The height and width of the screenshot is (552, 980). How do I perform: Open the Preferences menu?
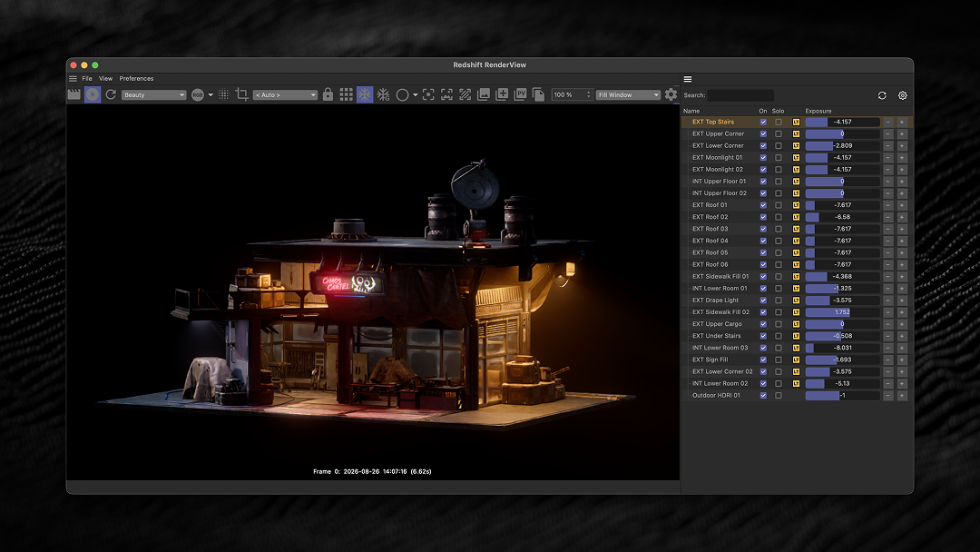click(136, 79)
